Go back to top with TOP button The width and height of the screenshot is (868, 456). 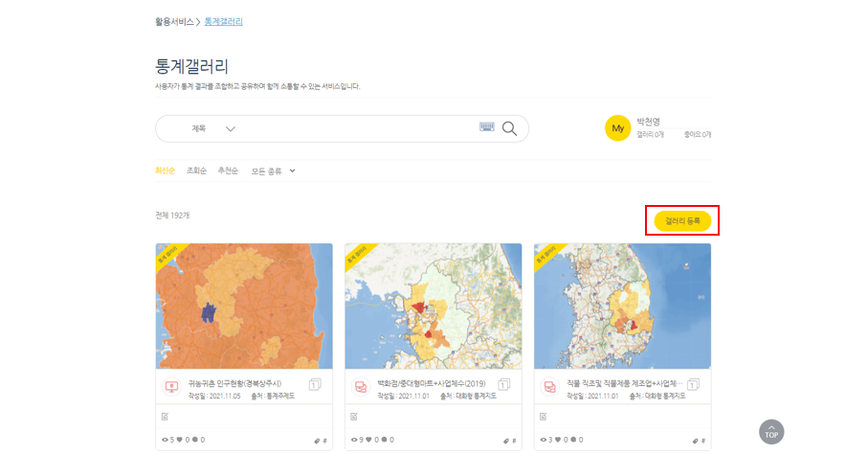coord(771,432)
